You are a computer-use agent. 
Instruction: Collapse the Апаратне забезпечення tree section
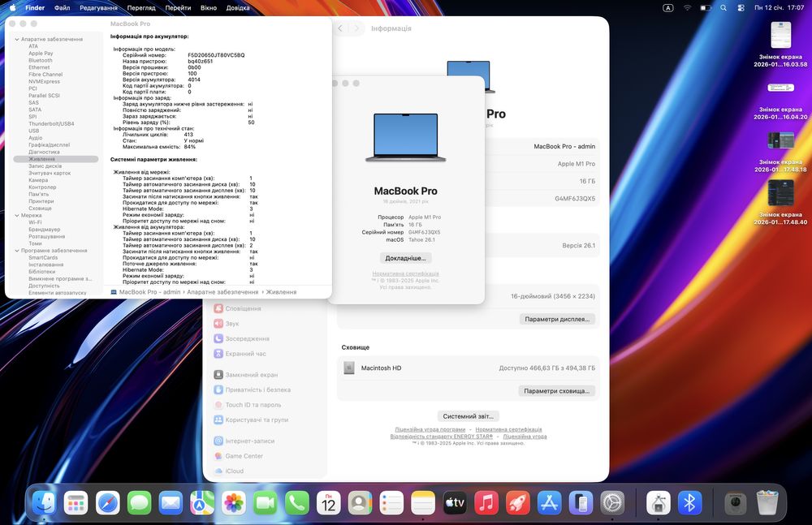tap(16, 39)
